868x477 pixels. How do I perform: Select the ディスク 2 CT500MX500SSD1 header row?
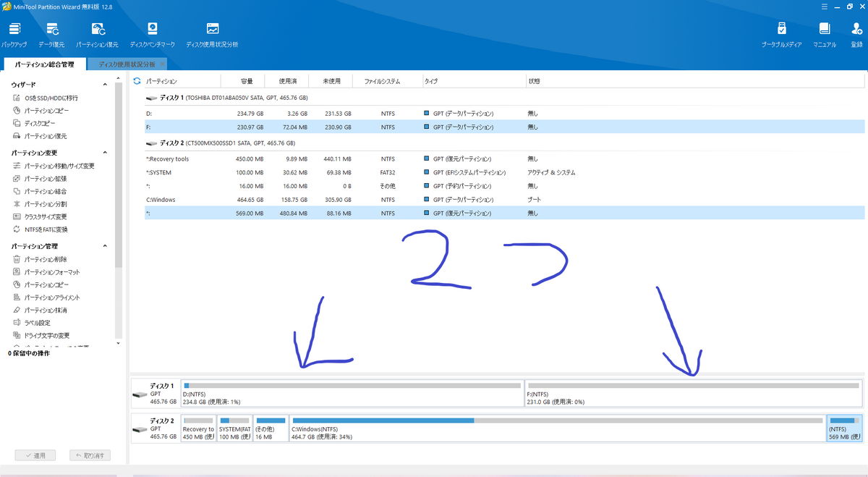pos(505,143)
